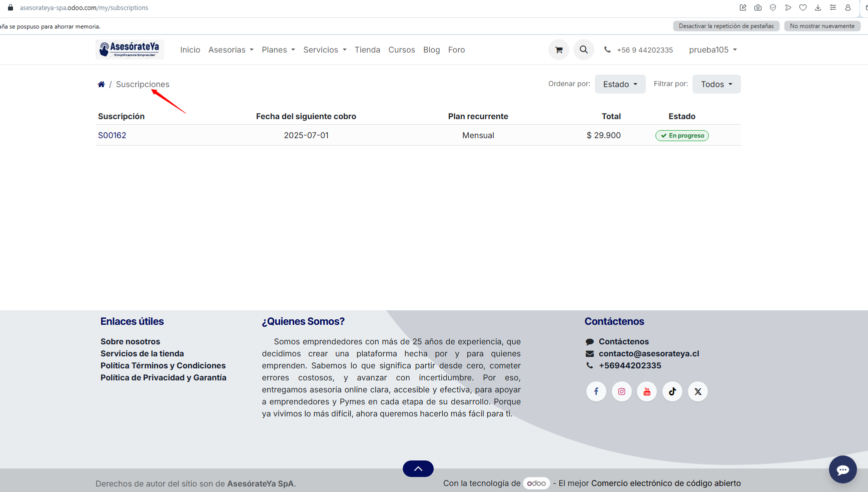
Task: Click the scroll-to-top arrow button
Action: tap(418, 468)
